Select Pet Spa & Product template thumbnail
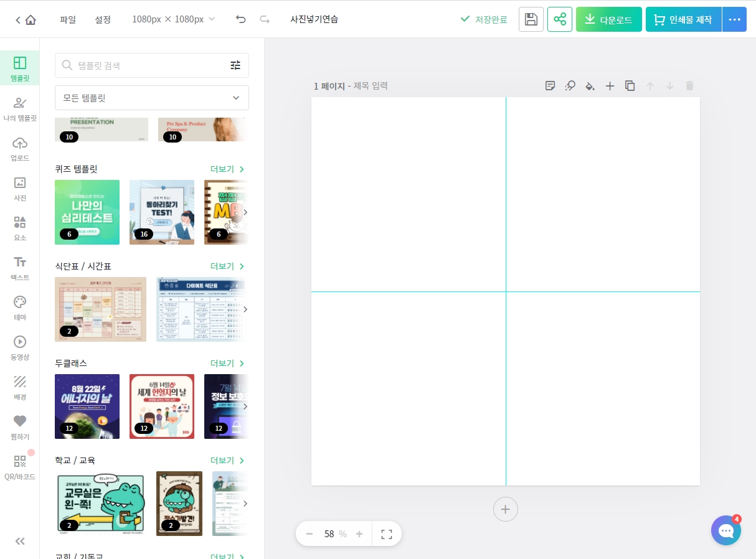The image size is (756, 559). click(x=203, y=129)
